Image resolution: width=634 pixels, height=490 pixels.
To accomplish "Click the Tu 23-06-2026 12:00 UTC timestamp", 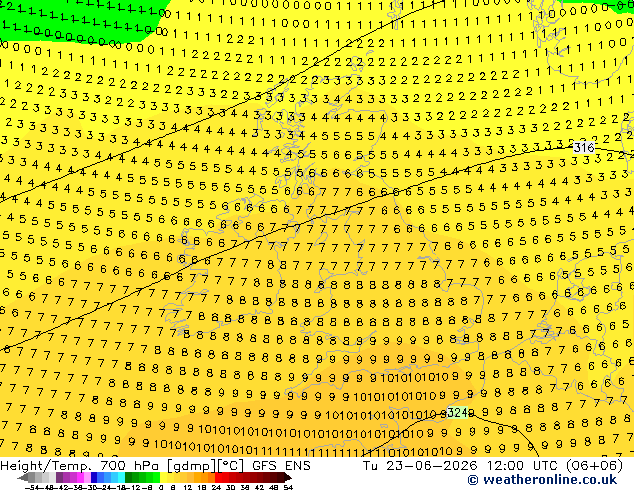I will pos(461,466).
